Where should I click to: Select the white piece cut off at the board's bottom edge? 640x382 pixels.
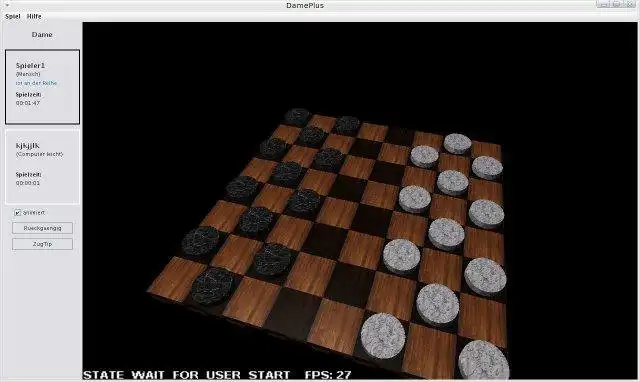[x=483, y=360]
